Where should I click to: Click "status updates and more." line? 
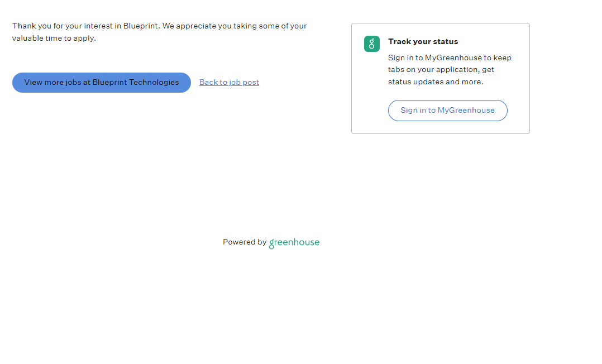coord(435,82)
